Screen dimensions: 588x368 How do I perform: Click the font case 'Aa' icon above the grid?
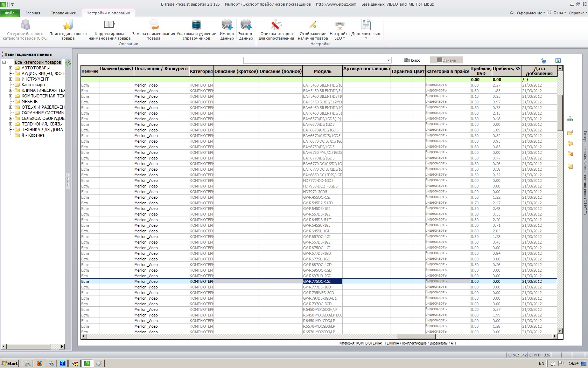pos(543,61)
